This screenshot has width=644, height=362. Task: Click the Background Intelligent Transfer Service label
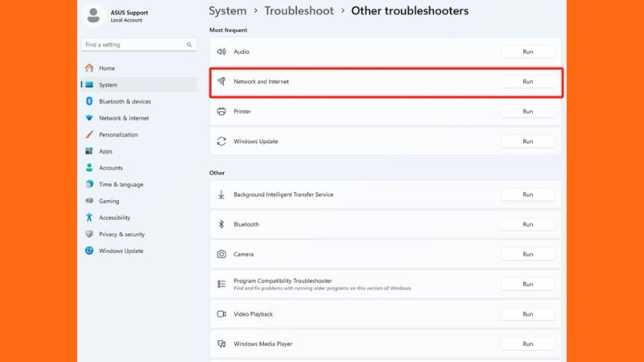tap(283, 195)
